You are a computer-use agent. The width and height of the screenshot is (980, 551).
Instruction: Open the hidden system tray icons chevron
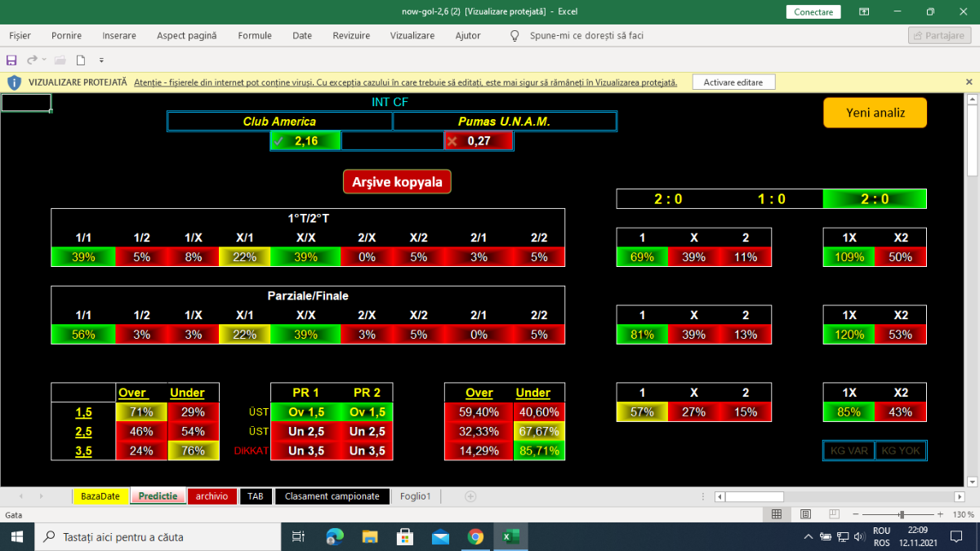[x=808, y=536]
